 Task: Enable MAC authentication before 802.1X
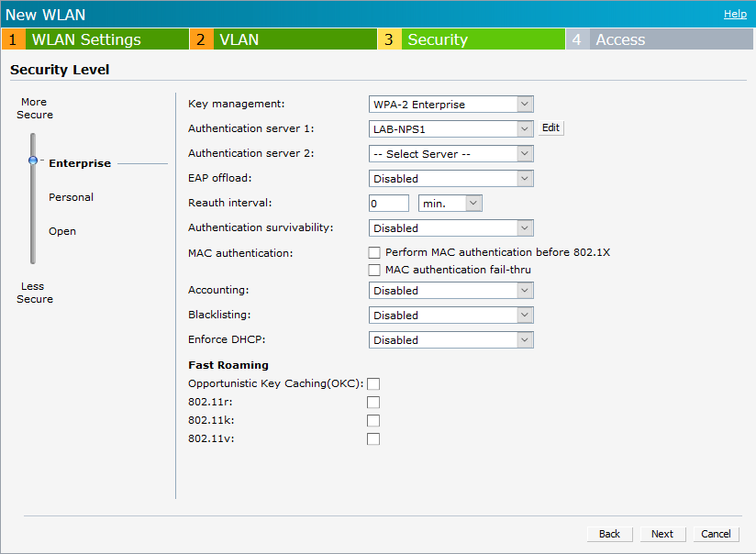coord(374,252)
